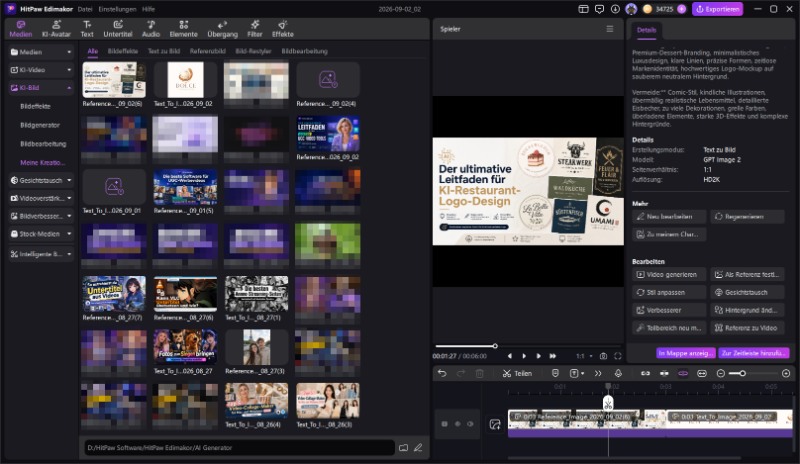Click the timeline zoom slider handle
800x464 pixels.
[743, 374]
